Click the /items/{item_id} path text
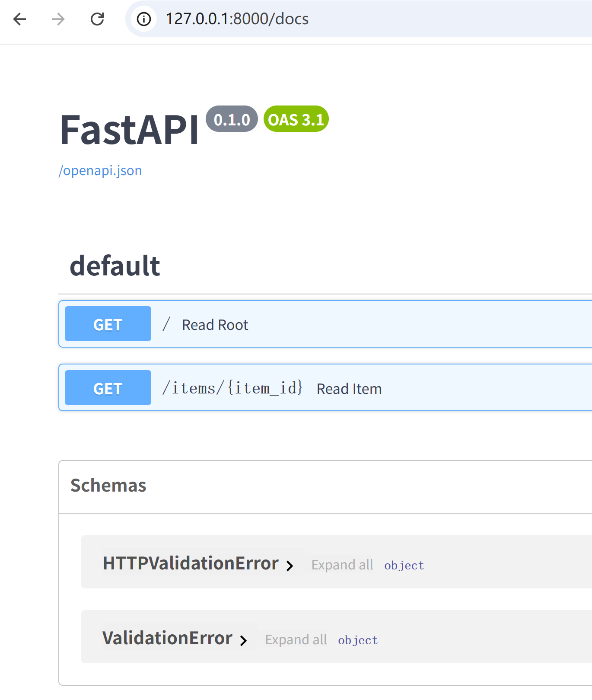Image resolution: width=592 pixels, height=700 pixels. (x=232, y=388)
